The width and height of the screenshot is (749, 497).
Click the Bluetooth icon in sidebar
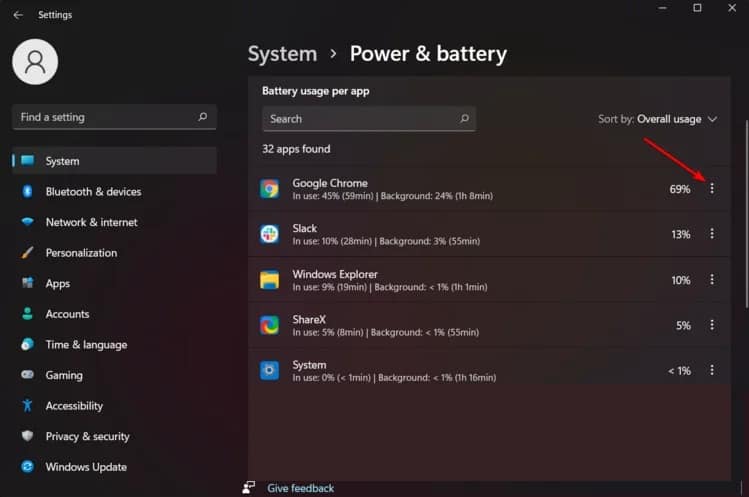27,192
